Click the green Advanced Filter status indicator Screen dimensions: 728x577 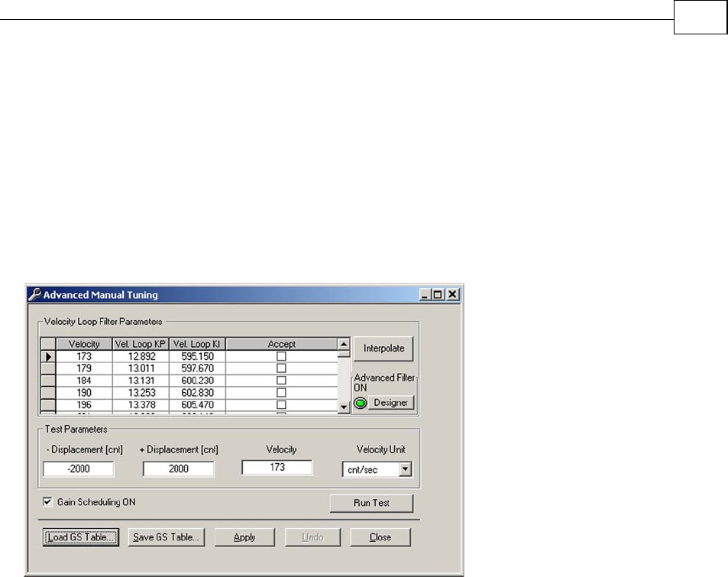tap(361, 403)
